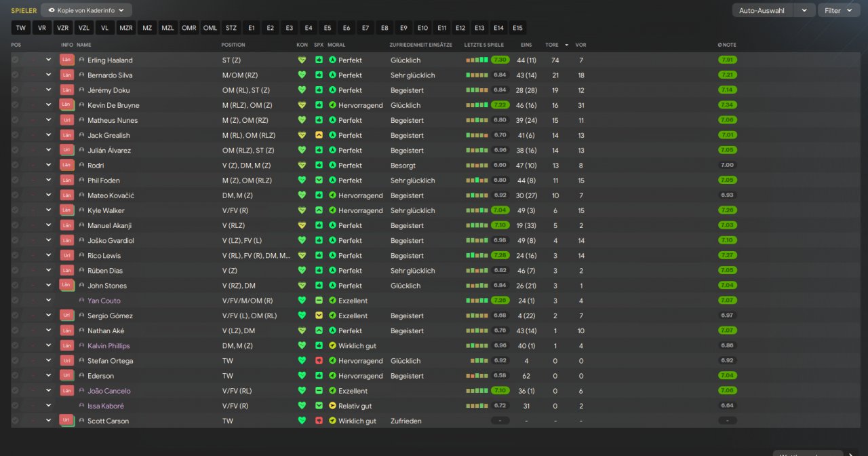Click the condition heart icon for Jérémy Doku
This screenshot has height=456, width=868.
point(302,90)
